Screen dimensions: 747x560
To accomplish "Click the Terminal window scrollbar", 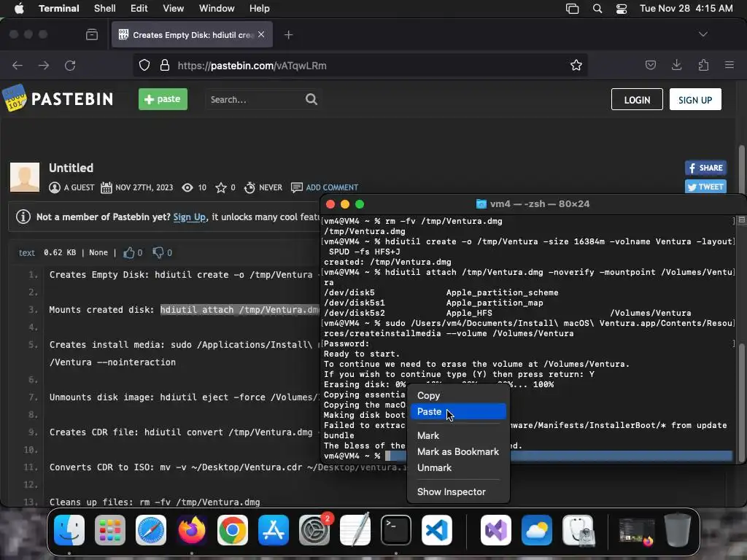I will 741,402.
